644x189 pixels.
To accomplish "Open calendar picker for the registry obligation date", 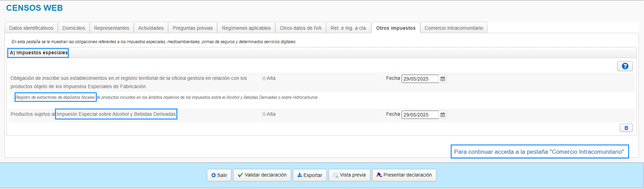I will (x=443, y=79).
